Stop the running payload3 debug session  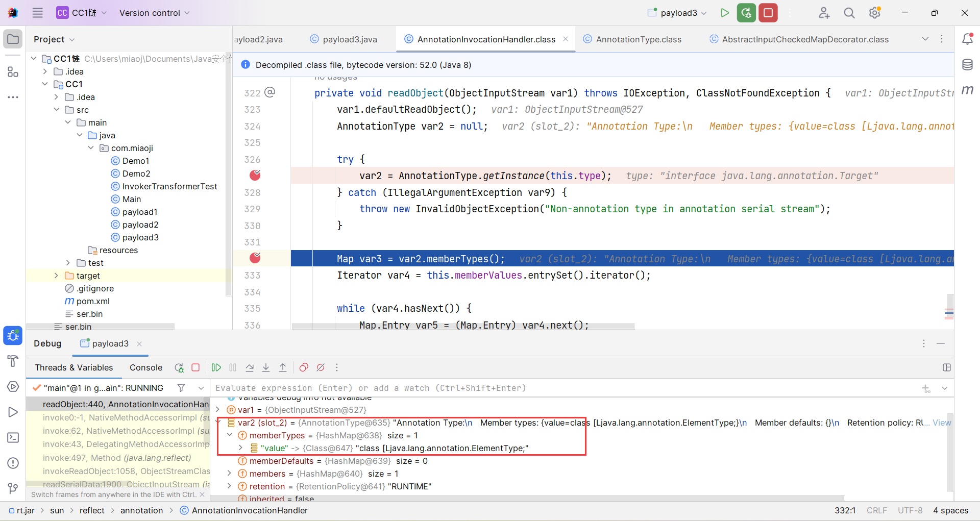pos(768,13)
